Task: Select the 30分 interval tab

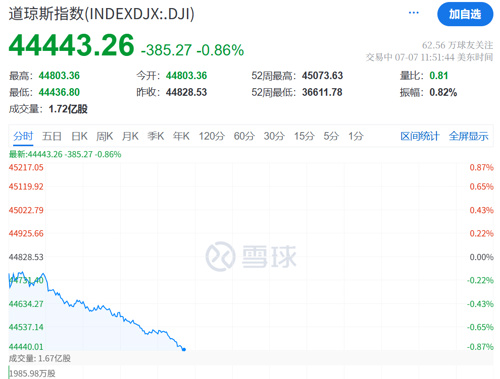Action: tap(274, 136)
